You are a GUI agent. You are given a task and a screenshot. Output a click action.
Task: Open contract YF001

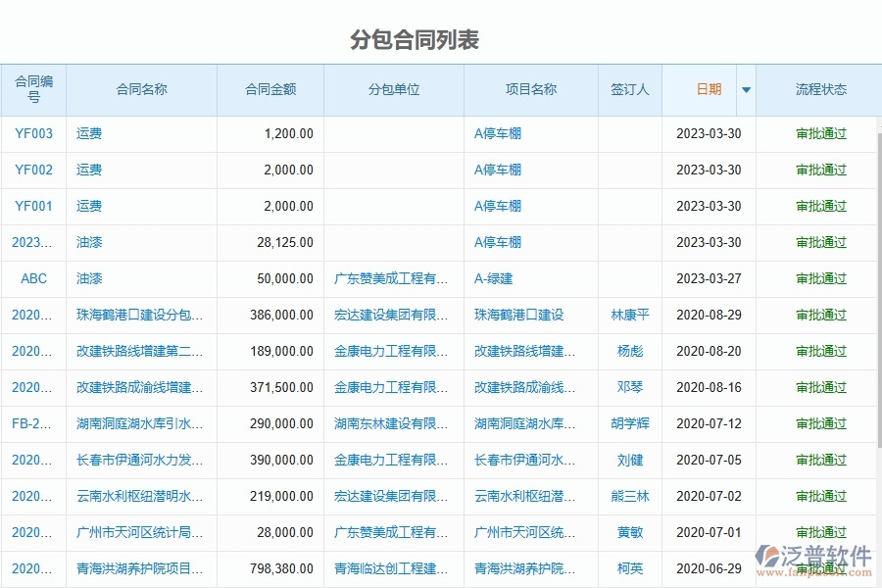click(x=33, y=206)
